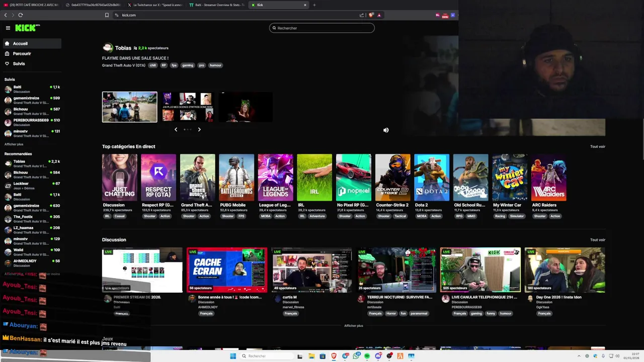Screen dimensions: 644x362
Task: Go to next carousel slide arrow
Action: tap(199, 130)
